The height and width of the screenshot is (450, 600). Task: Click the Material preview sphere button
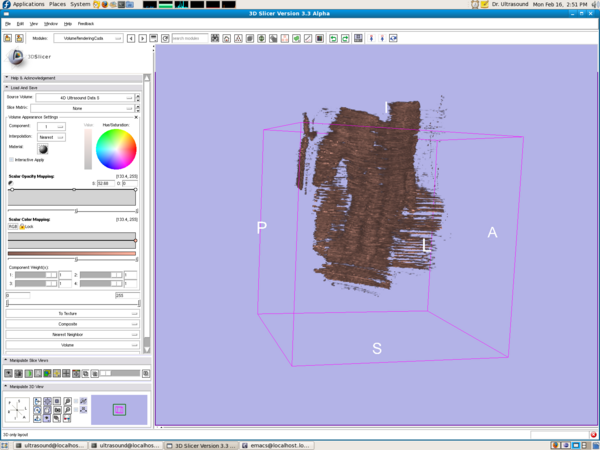[x=43, y=149]
